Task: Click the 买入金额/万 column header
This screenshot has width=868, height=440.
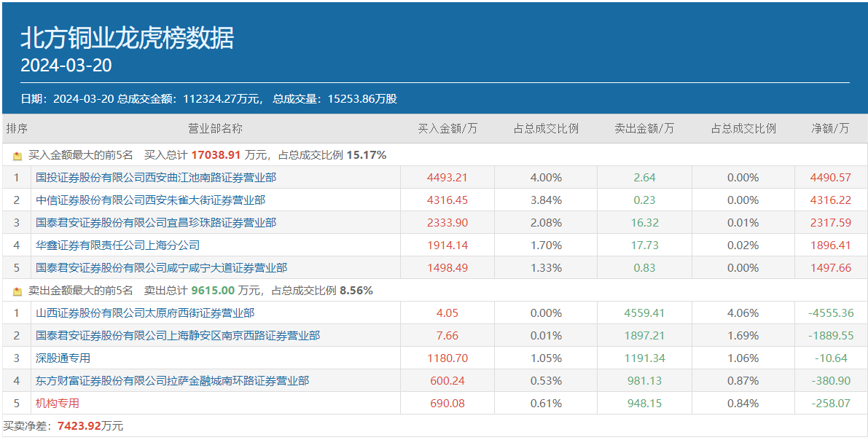Action: click(447, 128)
